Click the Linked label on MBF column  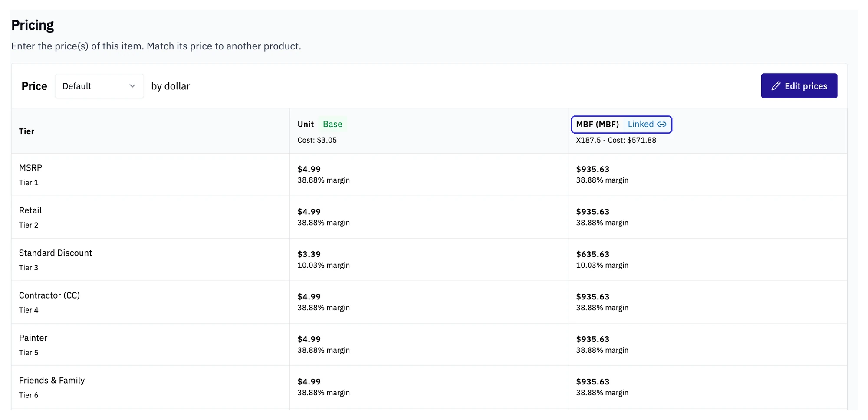641,124
